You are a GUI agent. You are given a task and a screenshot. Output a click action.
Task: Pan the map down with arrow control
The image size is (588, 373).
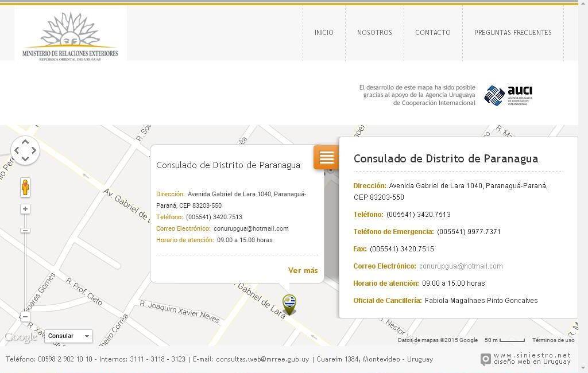[x=25, y=159]
